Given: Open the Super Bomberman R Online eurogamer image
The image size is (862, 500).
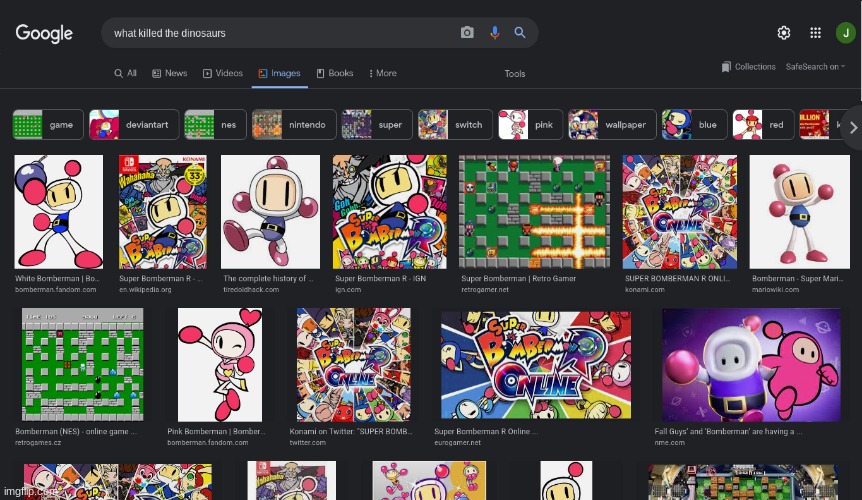Looking at the screenshot, I should click(536, 364).
